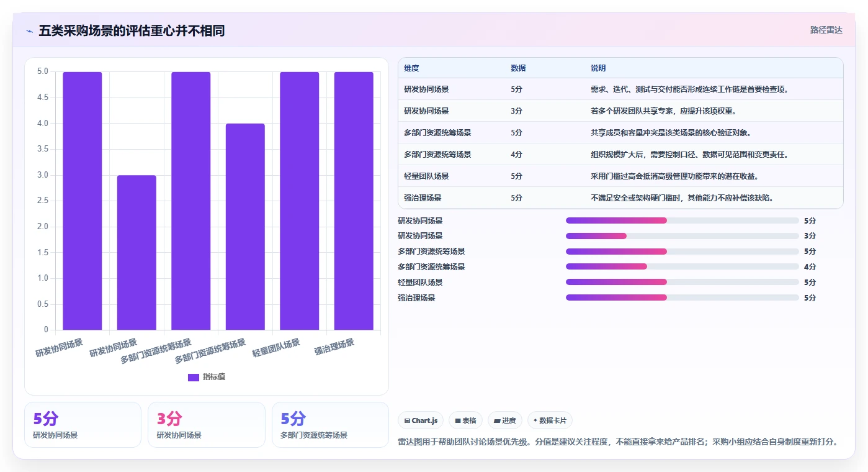The height and width of the screenshot is (472, 868).
Task: Click the 维度 column header
Action: pyautogui.click(x=411, y=68)
